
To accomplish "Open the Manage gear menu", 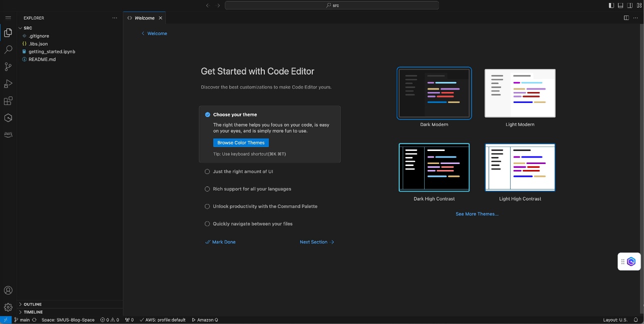I will pyautogui.click(x=8, y=307).
